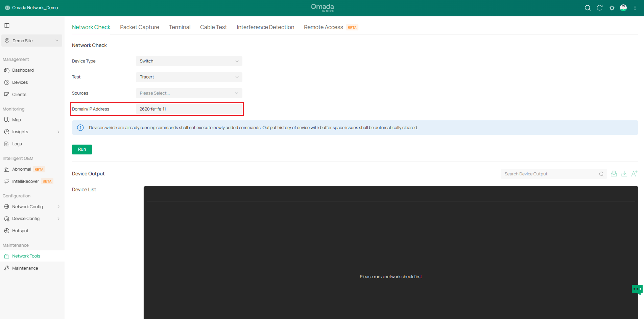The height and width of the screenshot is (319, 644).
Task: Click the global search magnifier icon
Action: (x=588, y=8)
